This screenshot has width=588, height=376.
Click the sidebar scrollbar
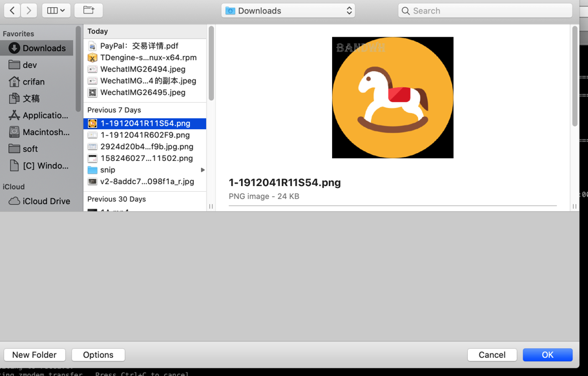click(78, 69)
